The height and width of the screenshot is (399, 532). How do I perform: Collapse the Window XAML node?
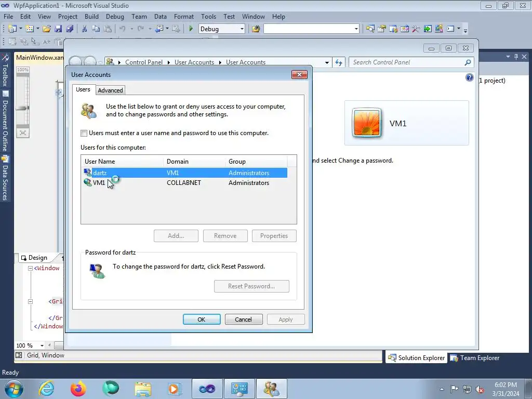click(x=30, y=268)
